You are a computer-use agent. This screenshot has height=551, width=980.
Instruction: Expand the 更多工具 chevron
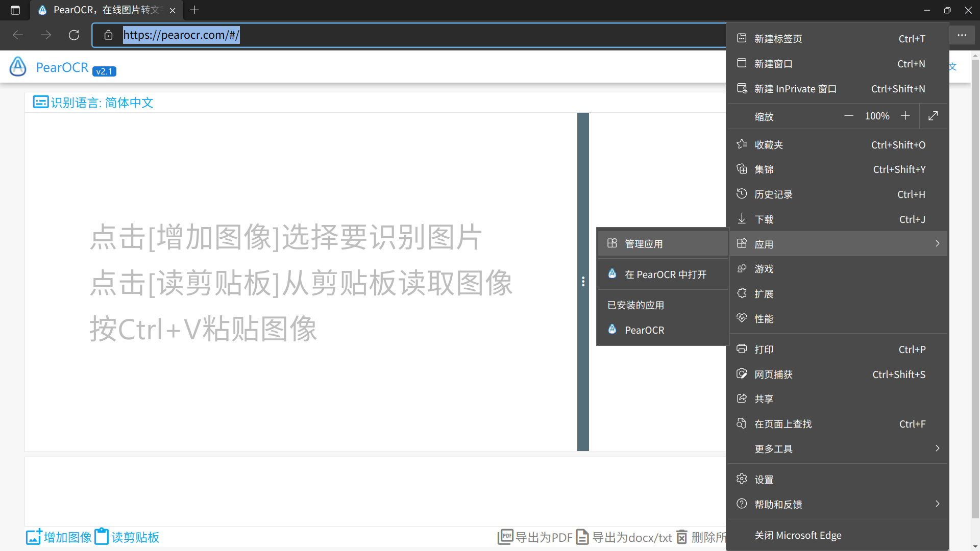tap(938, 448)
